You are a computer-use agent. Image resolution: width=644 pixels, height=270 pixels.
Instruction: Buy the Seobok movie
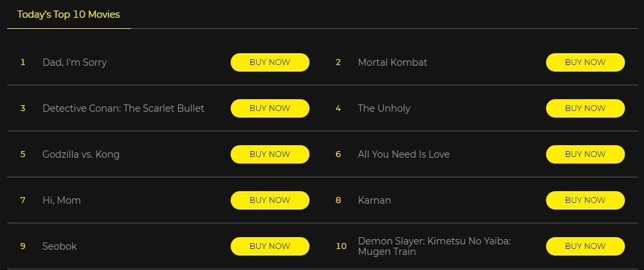pos(269,246)
